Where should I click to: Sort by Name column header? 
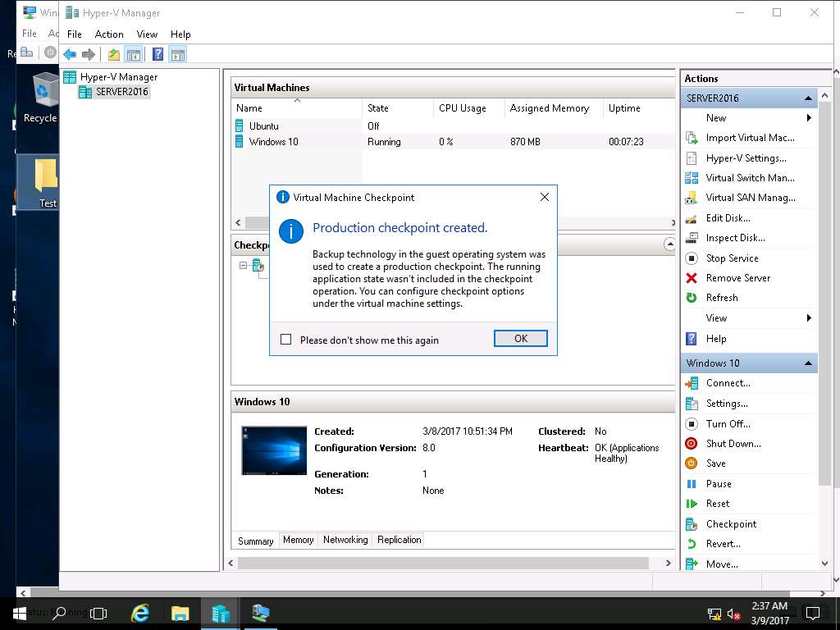297,108
